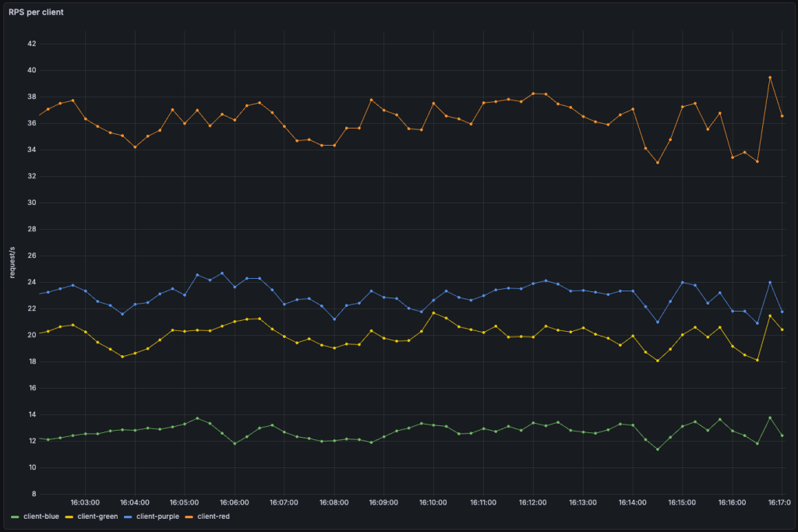The height and width of the screenshot is (532, 798).
Task: Click the 42 value on the y-axis
Action: [x=32, y=44]
